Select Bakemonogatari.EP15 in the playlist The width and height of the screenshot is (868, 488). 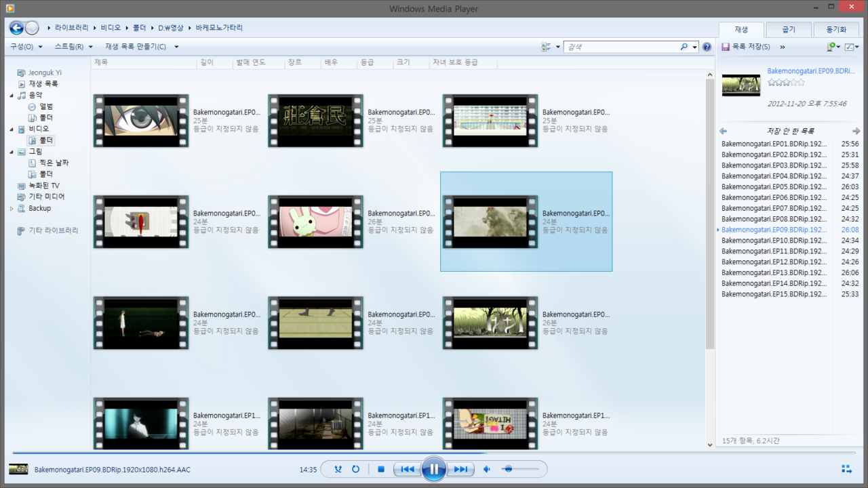tap(789, 294)
